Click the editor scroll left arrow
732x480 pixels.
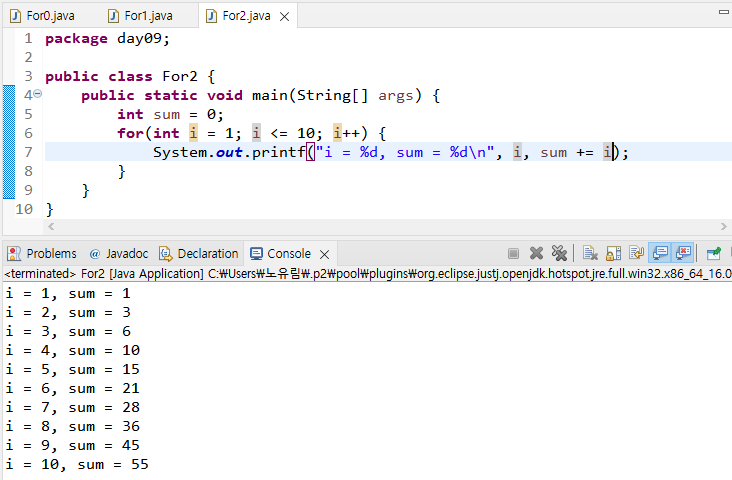(x=51, y=226)
